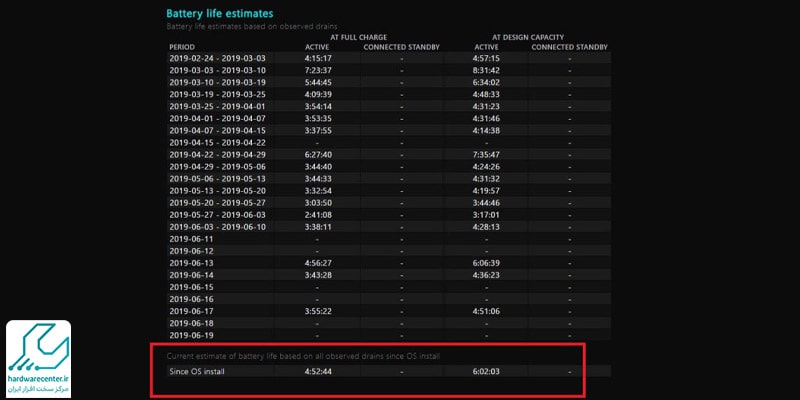Select the "Battery life estimates based on observed drains" subtitle
This screenshot has width=800, height=400.
point(252,26)
